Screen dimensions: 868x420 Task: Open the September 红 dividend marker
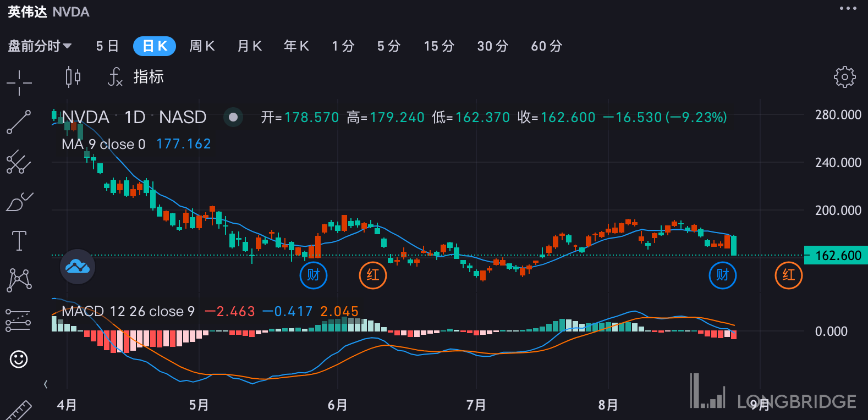click(789, 275)
